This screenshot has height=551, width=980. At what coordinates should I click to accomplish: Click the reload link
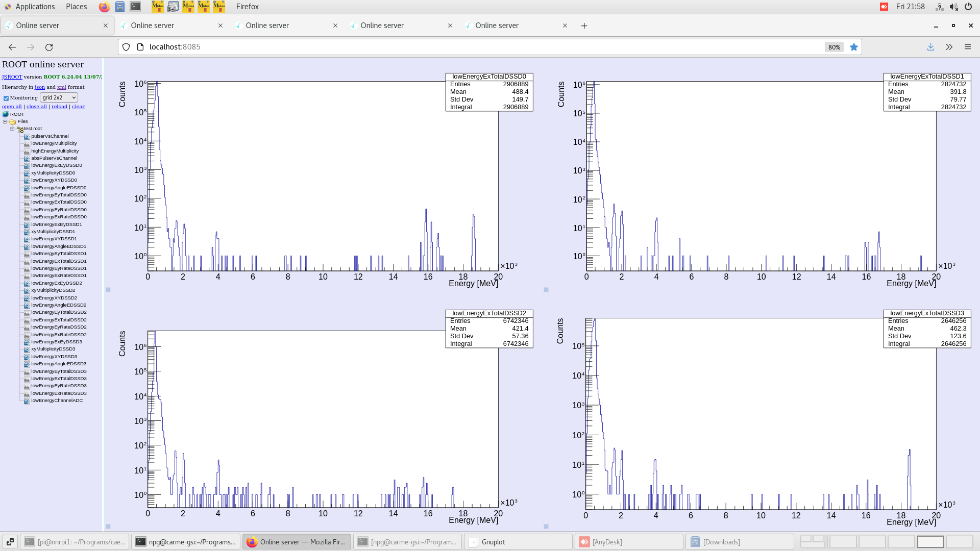click(x=59, y=106)
